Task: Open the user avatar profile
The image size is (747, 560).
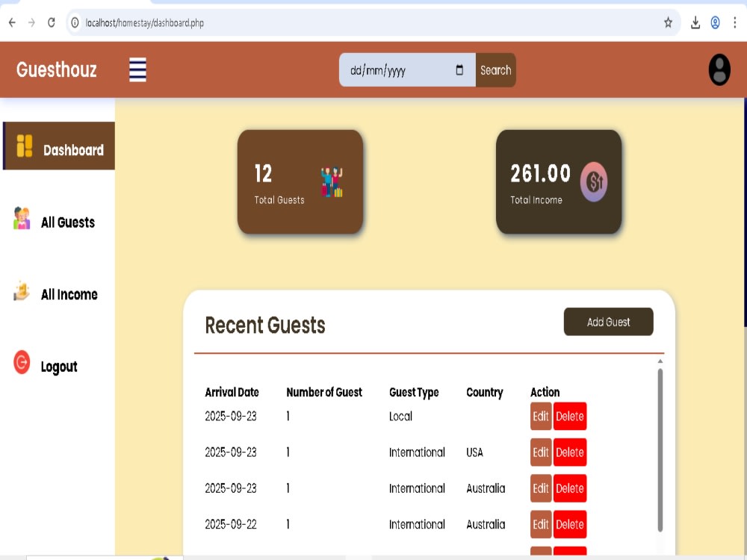Action: coord(719,69)
